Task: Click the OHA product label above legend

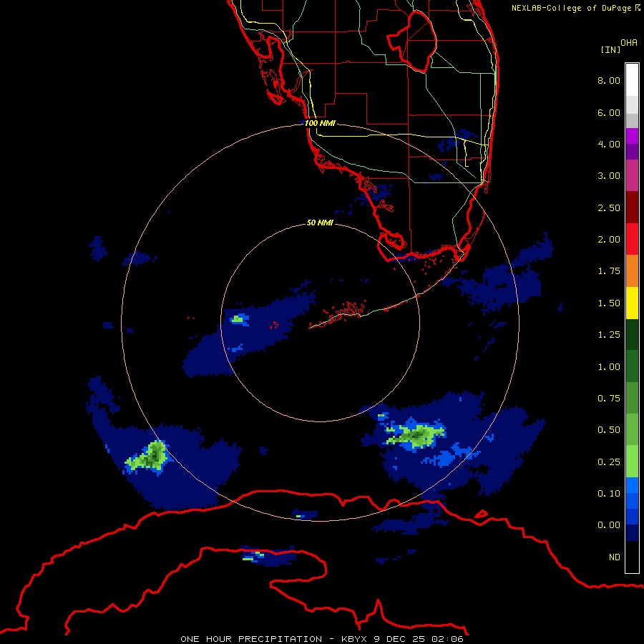Action: 629,43
